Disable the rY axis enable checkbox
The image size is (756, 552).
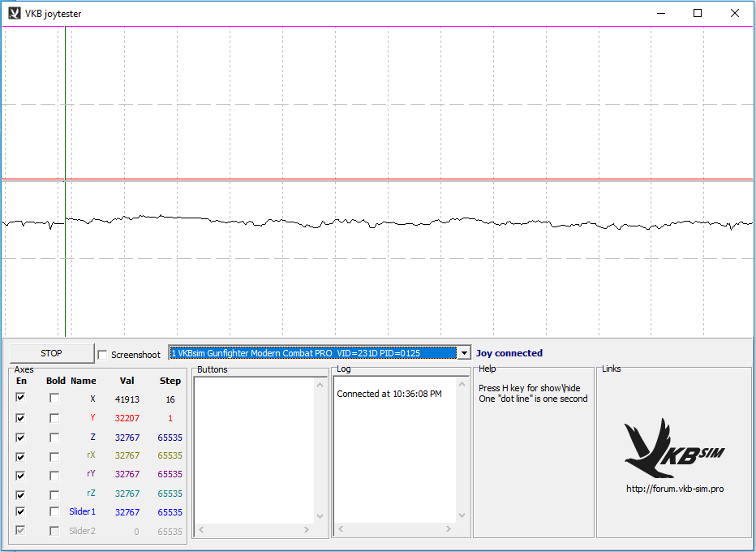tap(20, 475)
